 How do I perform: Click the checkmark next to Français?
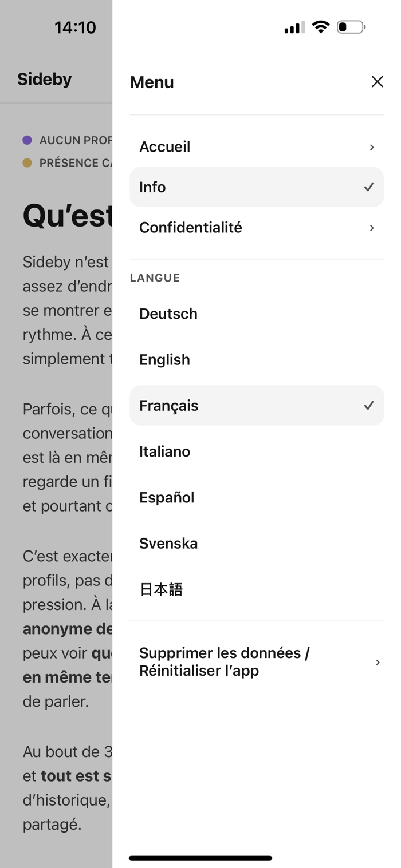369,406
